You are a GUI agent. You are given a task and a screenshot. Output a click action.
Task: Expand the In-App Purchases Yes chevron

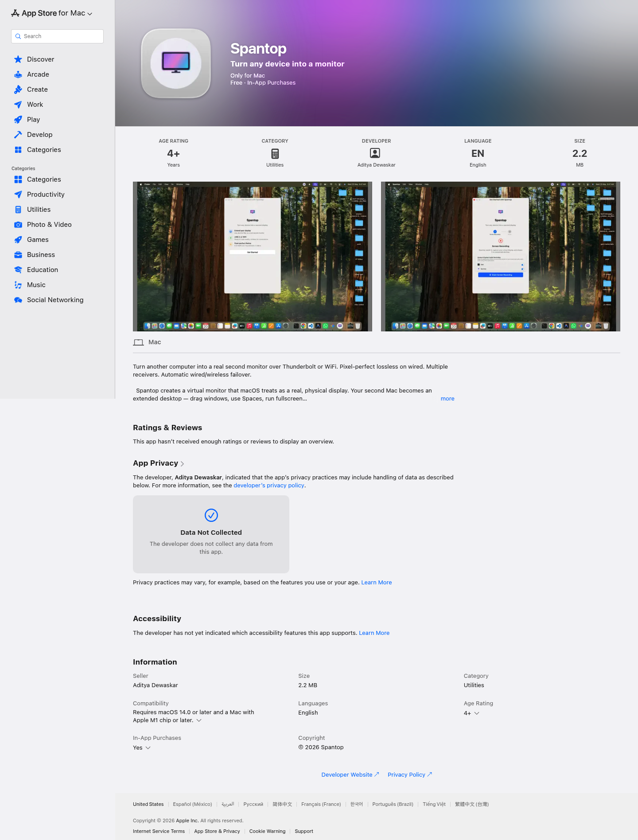[148, 748]
